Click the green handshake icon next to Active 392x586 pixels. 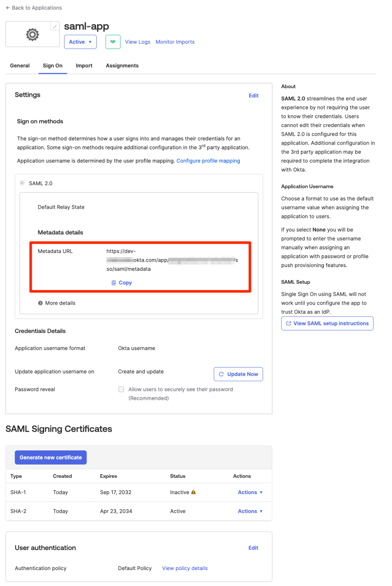tap(113, 42)
